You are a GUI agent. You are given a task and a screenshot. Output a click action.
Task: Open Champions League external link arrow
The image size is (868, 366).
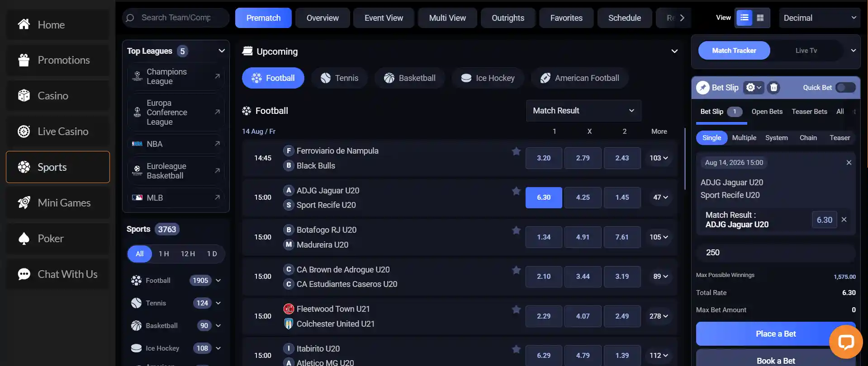[217, 76]
